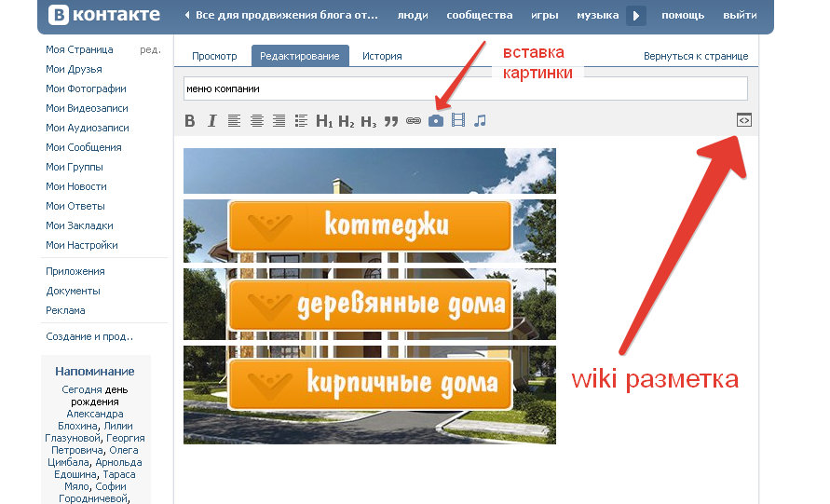Apply italic formatting
This screenshot has height=504, width=830.
point(211,120)
